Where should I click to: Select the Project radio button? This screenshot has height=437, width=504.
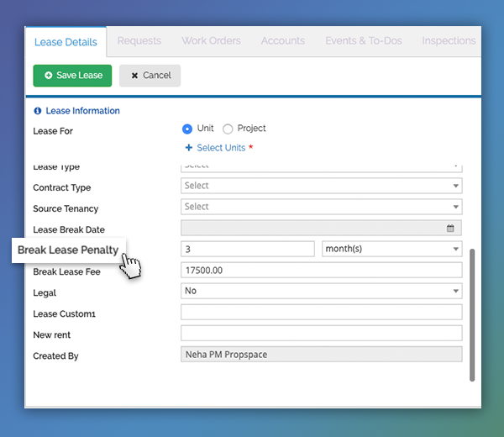click(x=228, y=129)
